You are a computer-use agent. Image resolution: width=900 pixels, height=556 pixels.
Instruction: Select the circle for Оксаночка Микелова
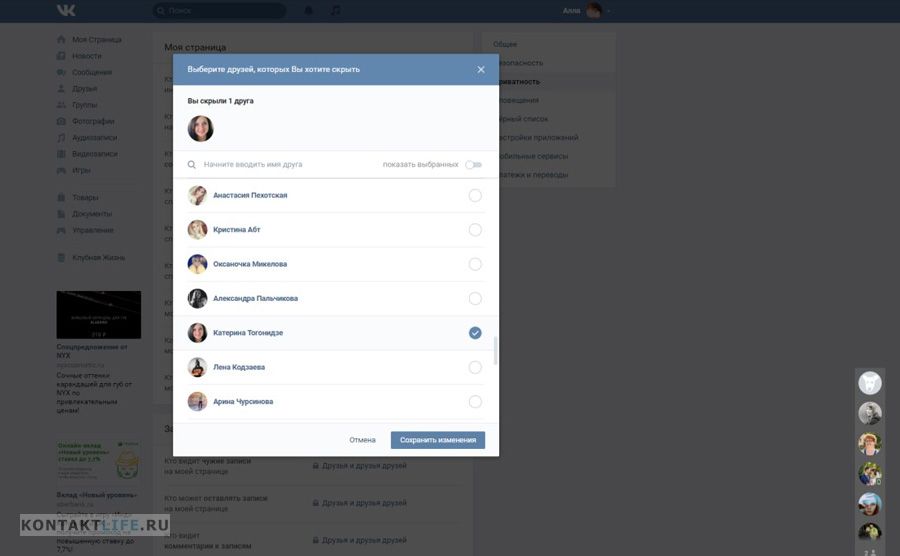coord(475,265)
